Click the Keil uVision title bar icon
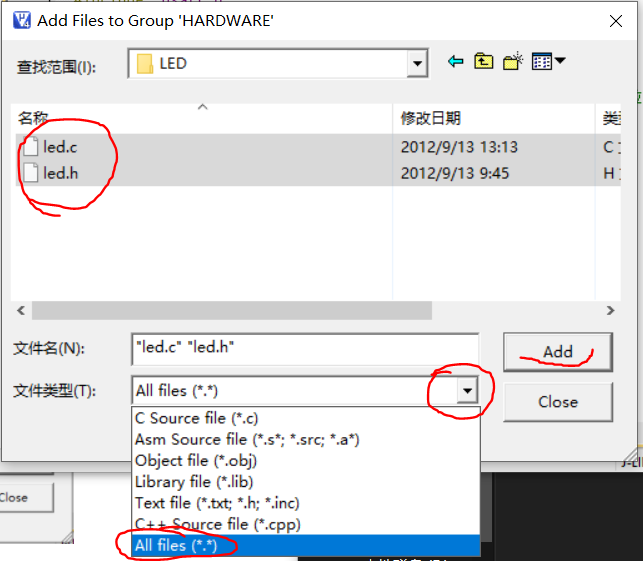This screenshot has width=643, height=561. tap(22, 20)
